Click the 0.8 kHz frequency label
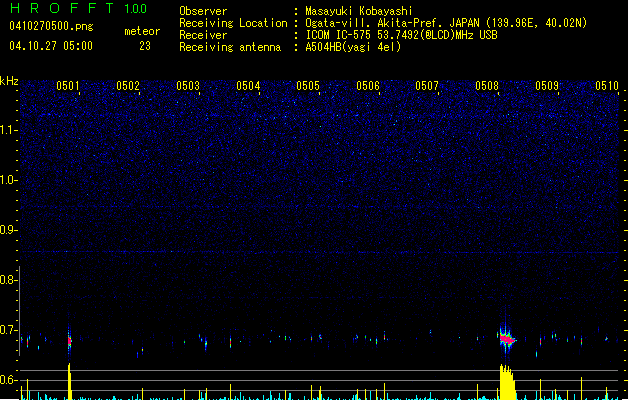 9,280
